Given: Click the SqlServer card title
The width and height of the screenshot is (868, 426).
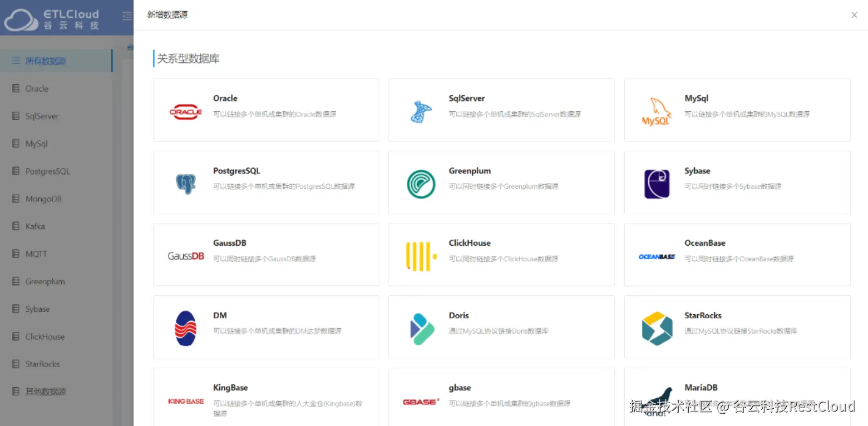Looking at the screenshot, I should pos(467,98).
